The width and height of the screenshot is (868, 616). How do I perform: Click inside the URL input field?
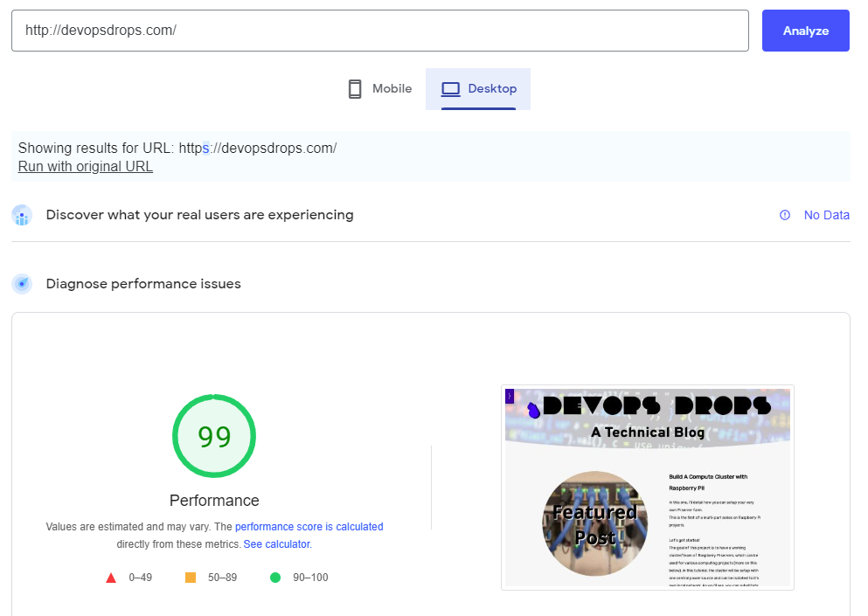pyautogui.click(x=380, y=30)
